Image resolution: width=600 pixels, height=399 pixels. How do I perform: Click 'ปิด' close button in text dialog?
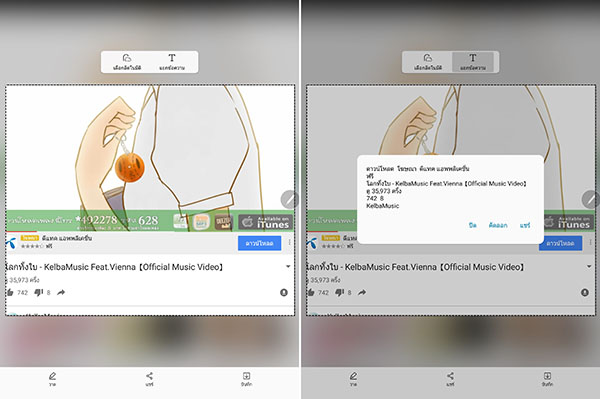coord(473,225)
